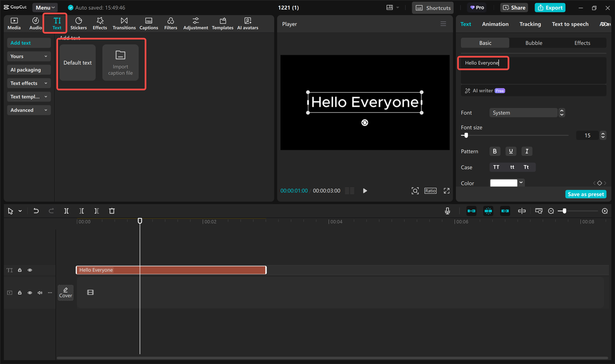Screen dimensions: 615x364
Task: Click the Delete icon in the timeline toolbar
Action: tap(111, 211)
